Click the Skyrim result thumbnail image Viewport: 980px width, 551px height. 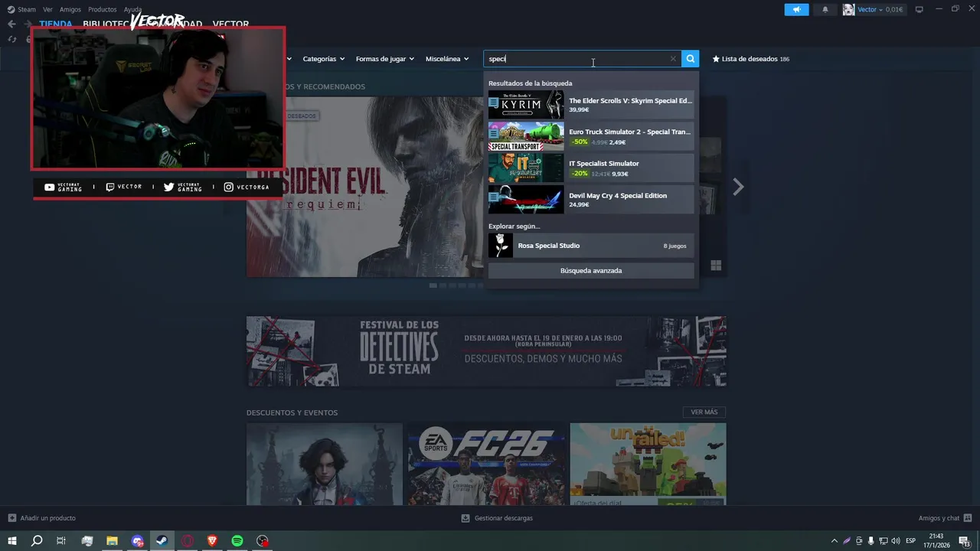(x=526, y=105)
